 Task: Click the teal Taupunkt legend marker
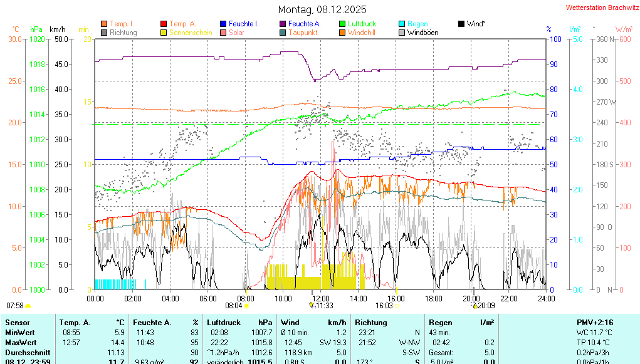(283, 33)
